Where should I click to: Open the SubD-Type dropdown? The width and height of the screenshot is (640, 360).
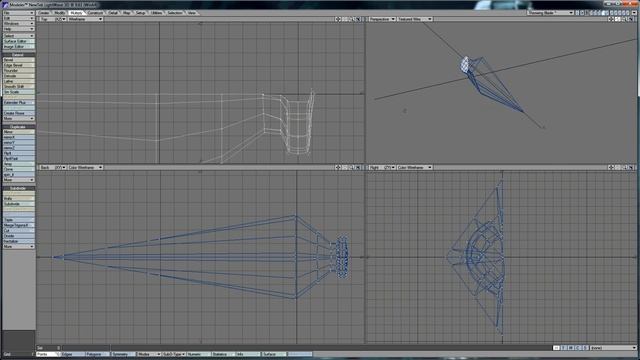174,354
